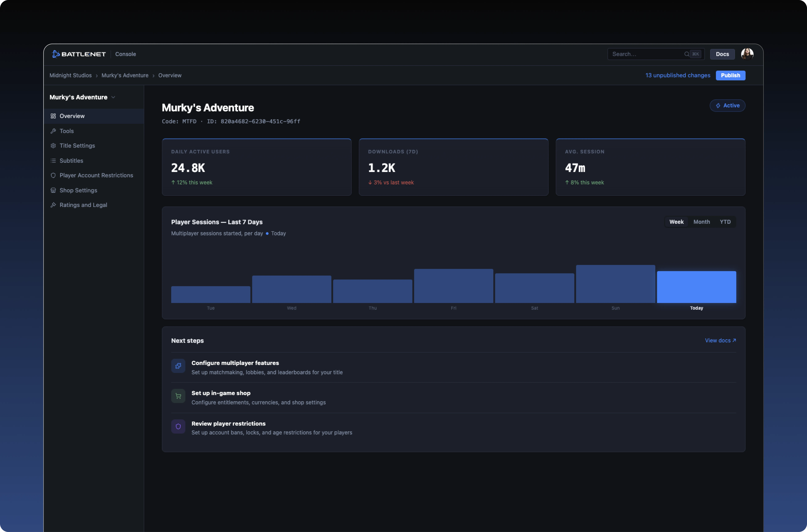Open Shop Settings in the sidebar
Viewport: 807px width, 532px height.
click(x=94, y=190)
